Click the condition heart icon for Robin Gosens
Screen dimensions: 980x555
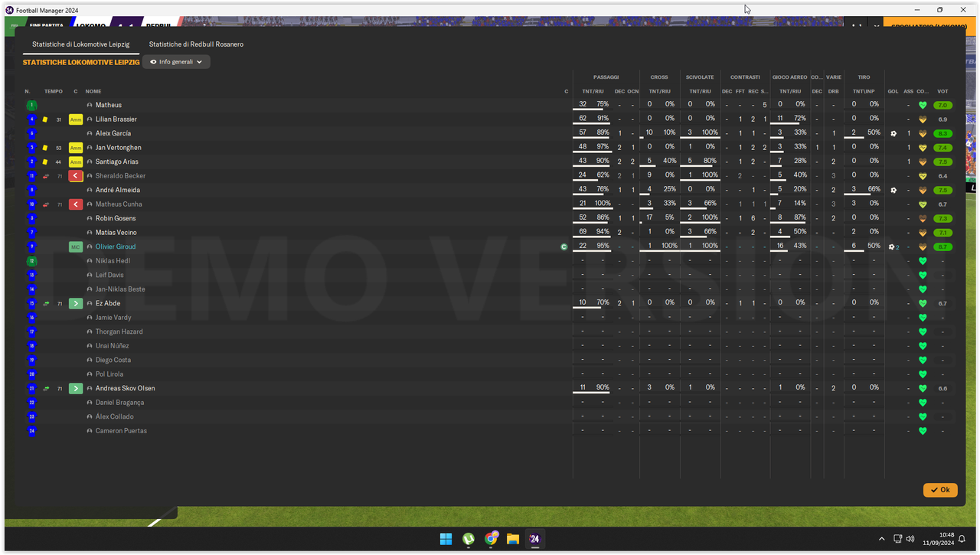click(923, 218)
